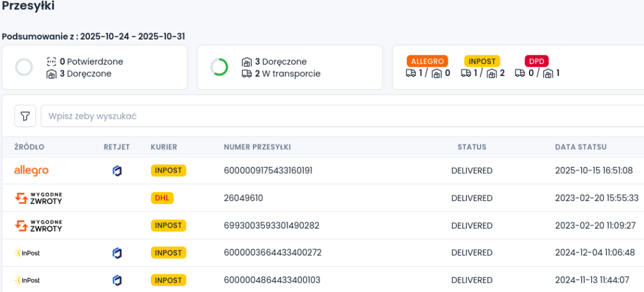Viewport: 644px width, 292px height.
Task: Click Retjet icon for shipment 6000003664433400272
Action: (x=117, y=253)
